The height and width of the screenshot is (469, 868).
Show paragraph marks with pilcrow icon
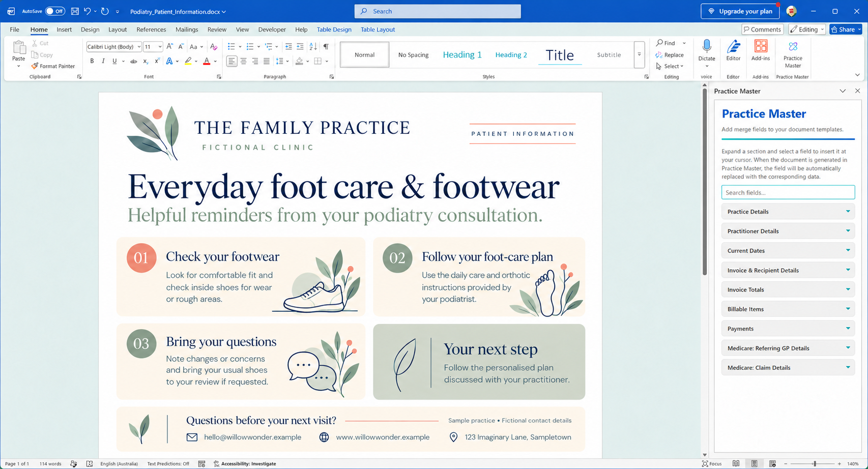pyautogui.click(x=326, y=46)
